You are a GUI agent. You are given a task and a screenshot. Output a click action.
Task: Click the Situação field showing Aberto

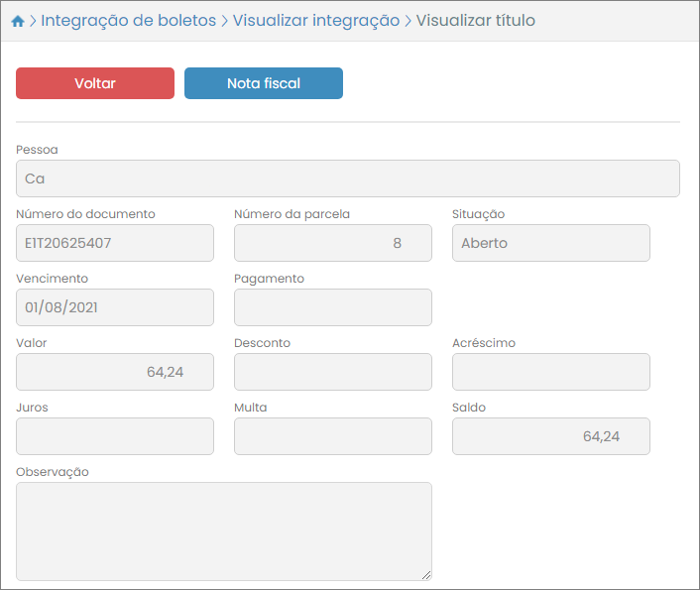550,243
